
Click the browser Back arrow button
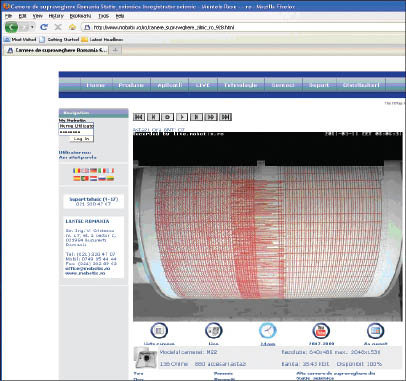point(11,27)
